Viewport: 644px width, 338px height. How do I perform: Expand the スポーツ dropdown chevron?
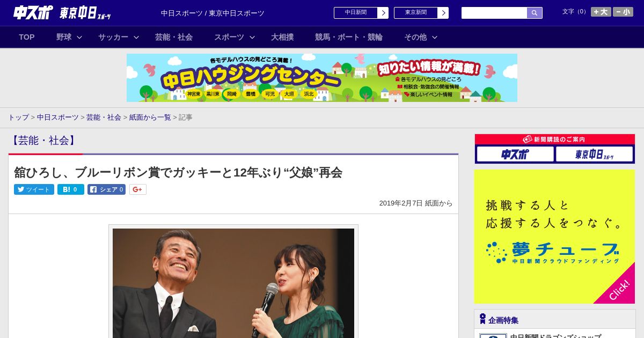tap(252, 37)
